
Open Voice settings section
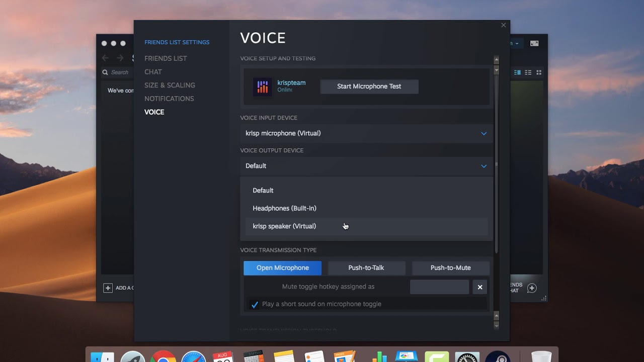[154, 112]
